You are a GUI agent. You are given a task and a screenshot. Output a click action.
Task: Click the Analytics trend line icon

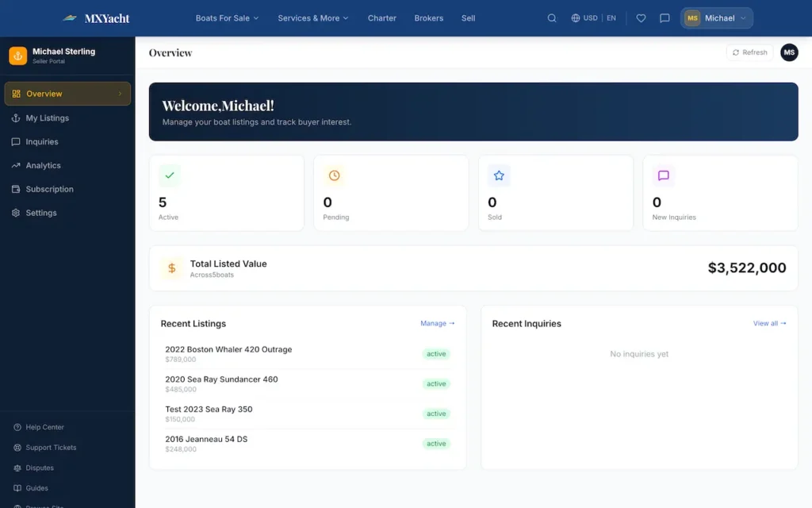coord(16,165)
